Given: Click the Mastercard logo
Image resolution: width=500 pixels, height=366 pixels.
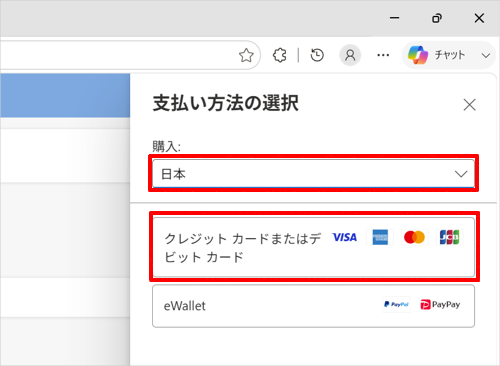Looking at the screenshot, I should (x=414, y=237).
